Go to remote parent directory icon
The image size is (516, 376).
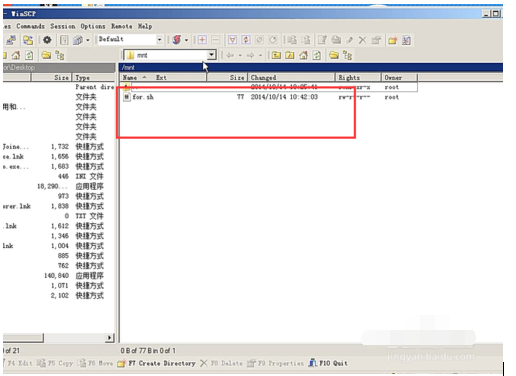point(276,55)
